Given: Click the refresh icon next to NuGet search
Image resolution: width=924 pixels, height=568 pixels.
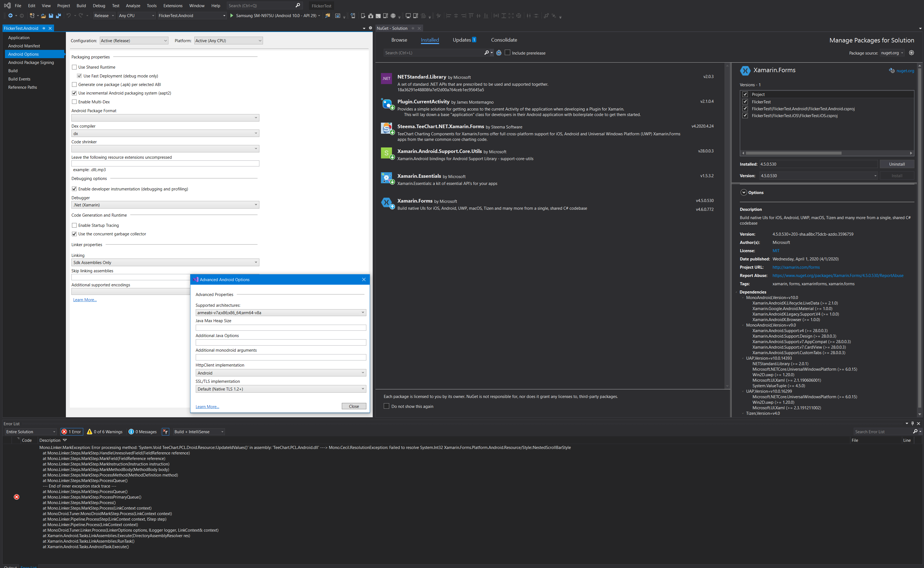Looking at the screenshot, I should tap(499, 53).
